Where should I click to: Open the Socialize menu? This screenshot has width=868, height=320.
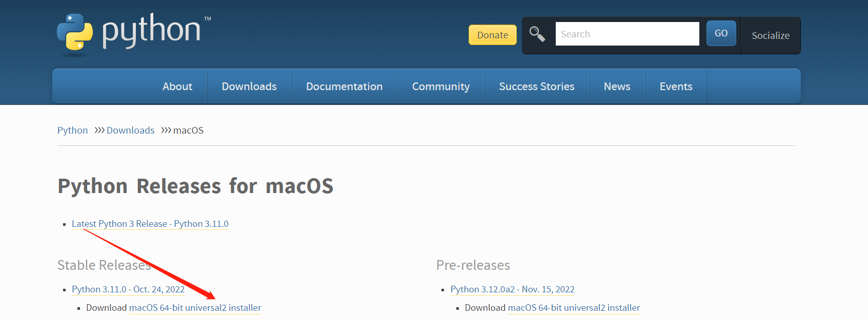[771, 35]
